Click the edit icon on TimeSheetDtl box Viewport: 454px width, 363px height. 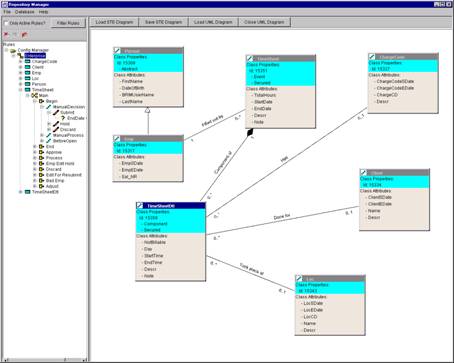[x=140, y=206]
